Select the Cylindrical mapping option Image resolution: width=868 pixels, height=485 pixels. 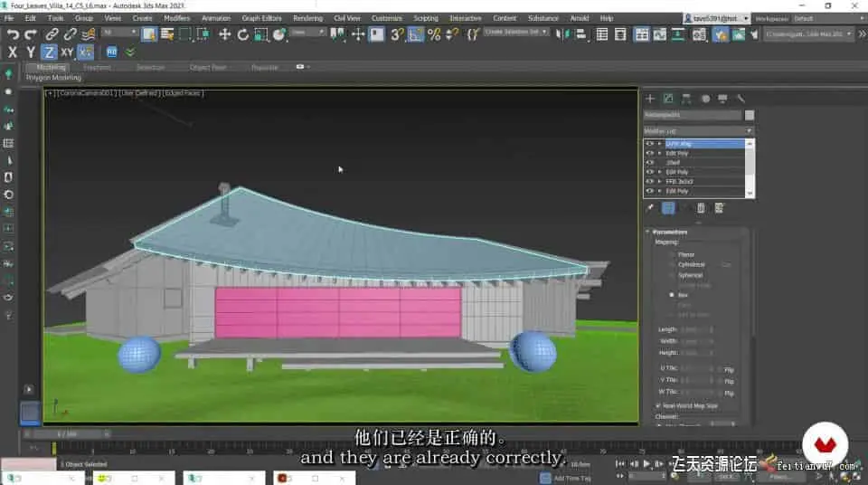(672, 264)
